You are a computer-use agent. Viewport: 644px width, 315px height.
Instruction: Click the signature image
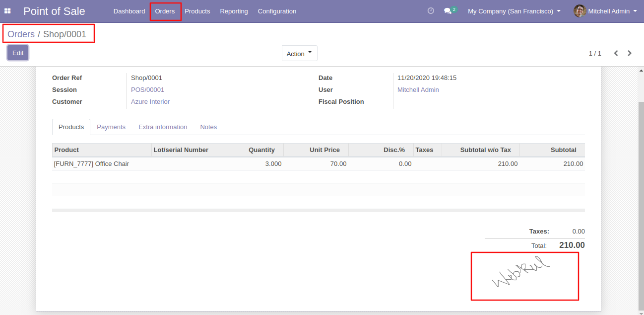pyautogui.click(x=520, y=273)
